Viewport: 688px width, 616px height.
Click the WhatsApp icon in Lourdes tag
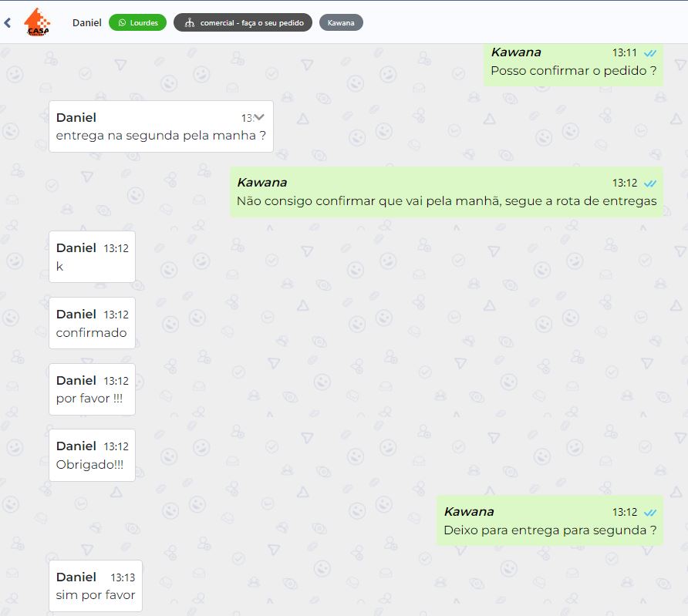point(122,23)
